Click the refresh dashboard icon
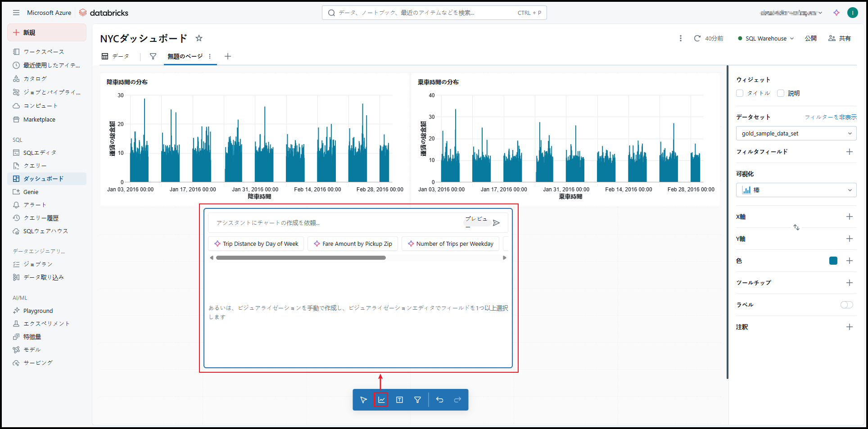Image resolution: width=868 pixels, height=429 pixels. click(697, 38)
